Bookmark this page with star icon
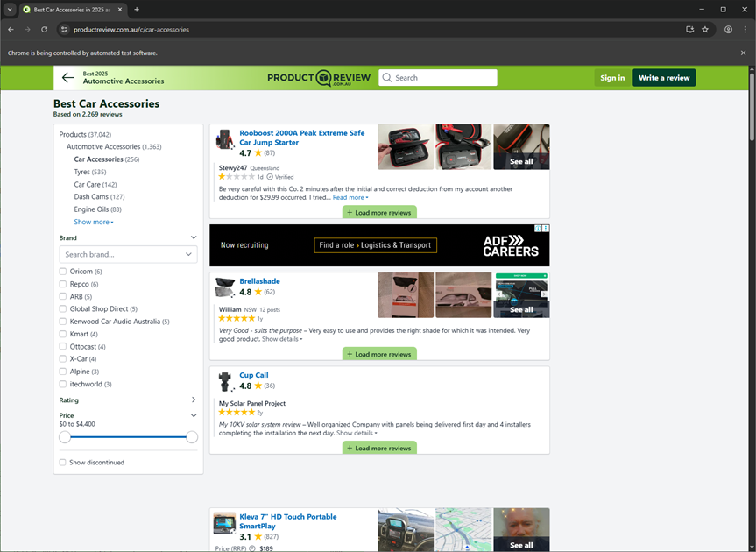 pyautogui.click(x=705, y=29)
